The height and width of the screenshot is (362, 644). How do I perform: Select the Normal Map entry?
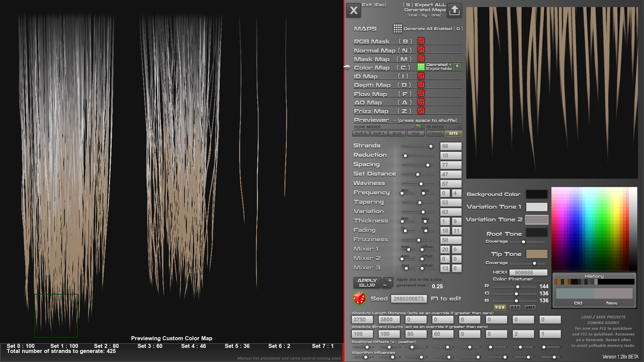pos(383,51)
